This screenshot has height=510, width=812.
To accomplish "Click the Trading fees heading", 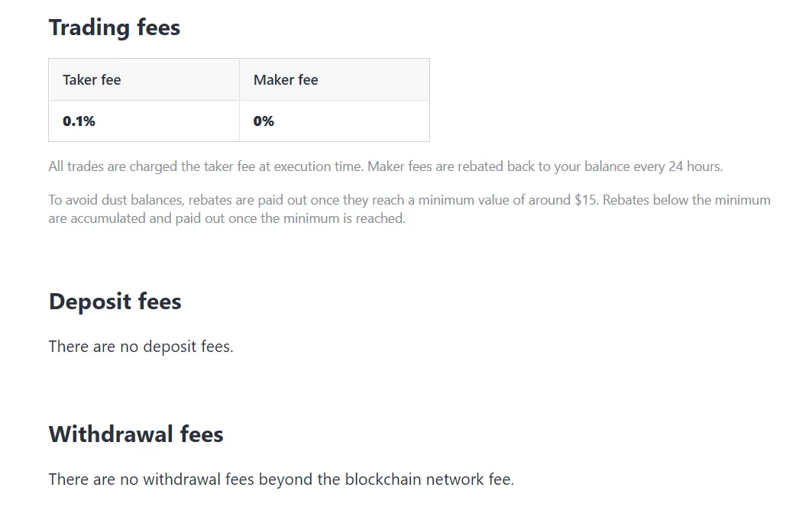I will 115,27.
